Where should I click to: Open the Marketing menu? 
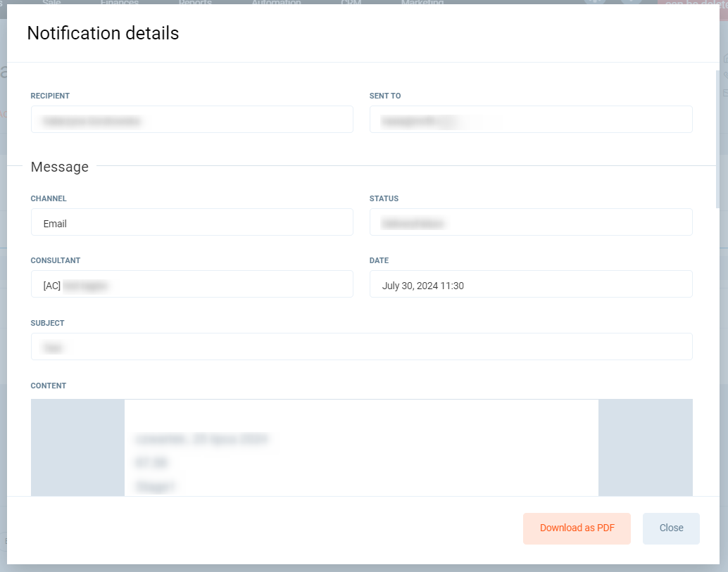[x=422, y=3]
